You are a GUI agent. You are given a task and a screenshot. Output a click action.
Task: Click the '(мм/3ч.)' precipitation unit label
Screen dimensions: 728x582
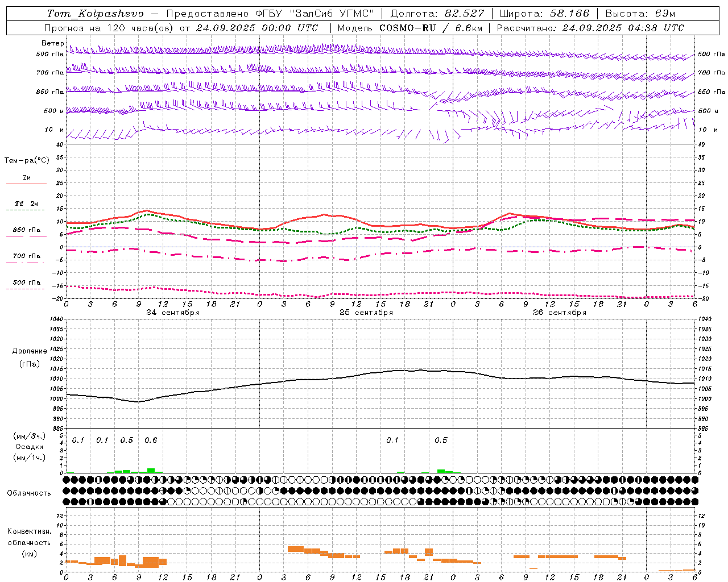point(30,436)
